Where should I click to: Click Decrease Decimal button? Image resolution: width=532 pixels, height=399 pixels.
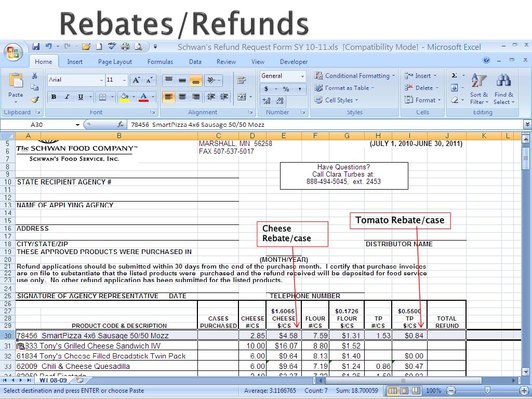280,101
